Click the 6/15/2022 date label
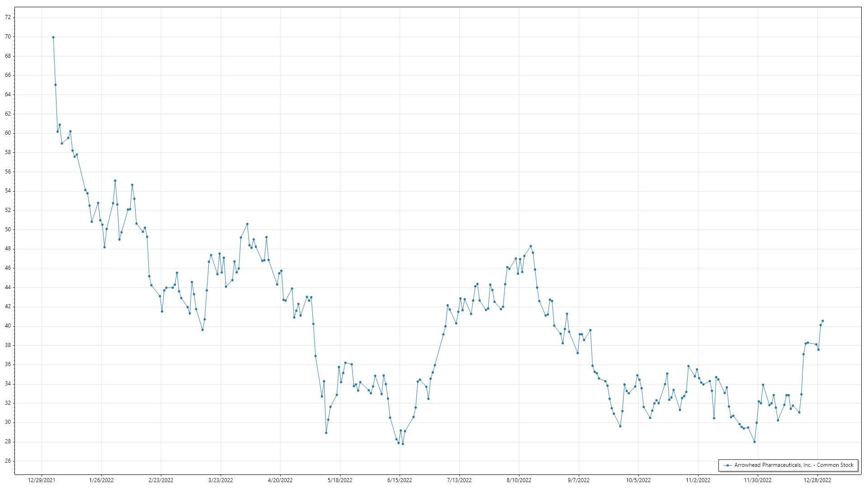The height and width of the screenshot is (488, 868). [x=400, y=480]
